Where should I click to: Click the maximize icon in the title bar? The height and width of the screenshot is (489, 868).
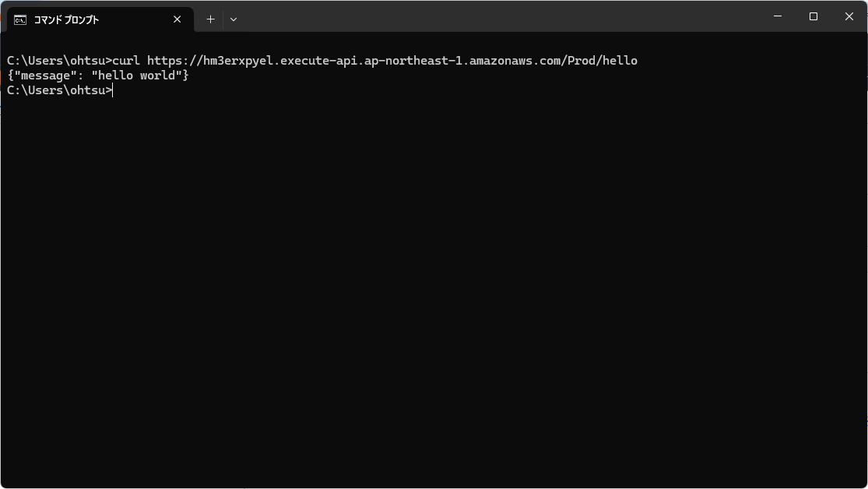812,16
